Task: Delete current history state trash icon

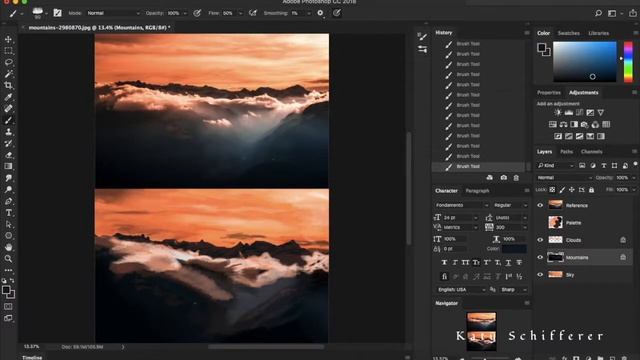Action: tap(516, 178)
